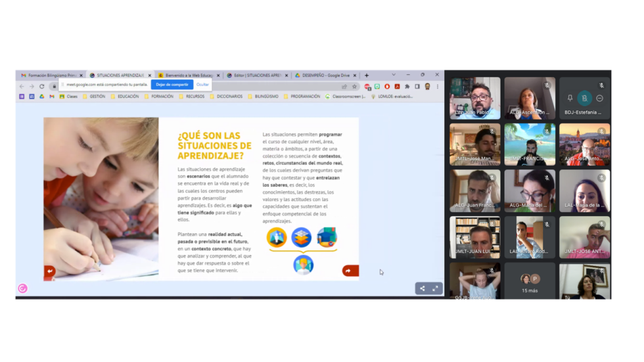Open the GESTIÓN bookmarks folder
The image size is (644, 362).
(x=97, y=97)
